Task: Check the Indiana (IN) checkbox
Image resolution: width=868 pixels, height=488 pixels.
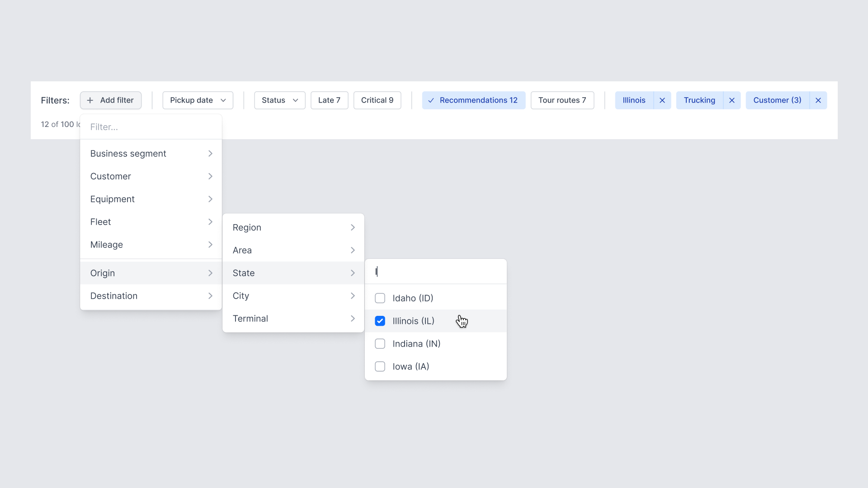Action: point(380,344)
